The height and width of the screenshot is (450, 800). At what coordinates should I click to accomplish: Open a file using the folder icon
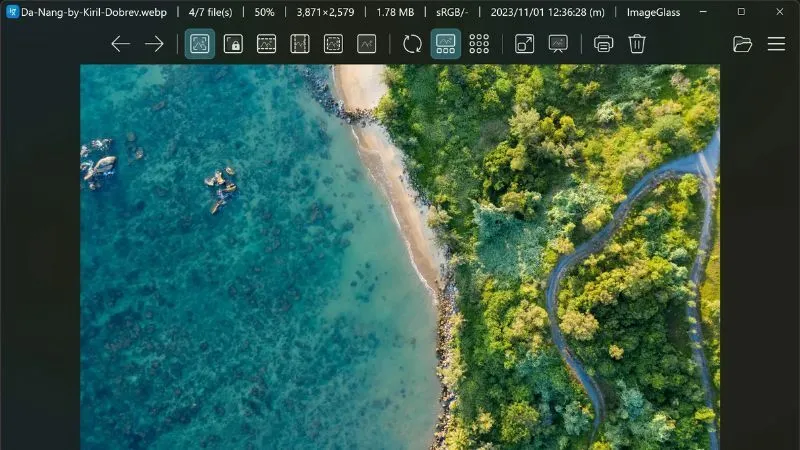[x=742, y=44]
